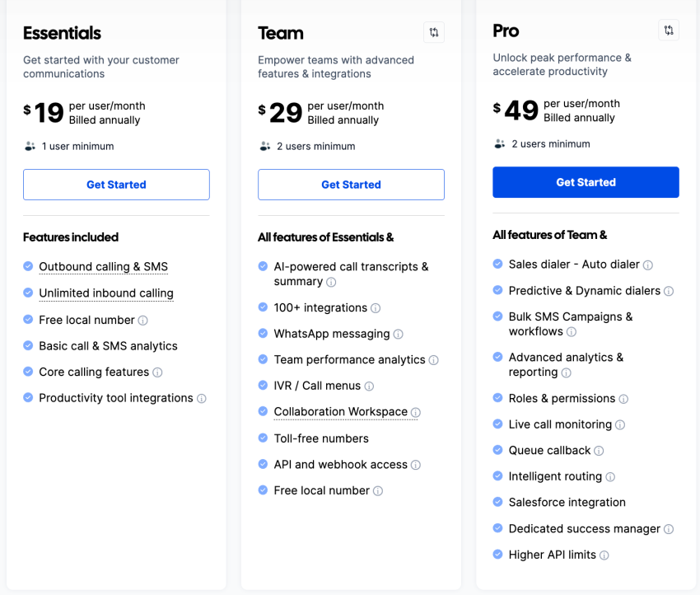The height and width of the screenshot is (595, 700).
Task: Click the Salesforce integration feature text
Action: point(567,503)
